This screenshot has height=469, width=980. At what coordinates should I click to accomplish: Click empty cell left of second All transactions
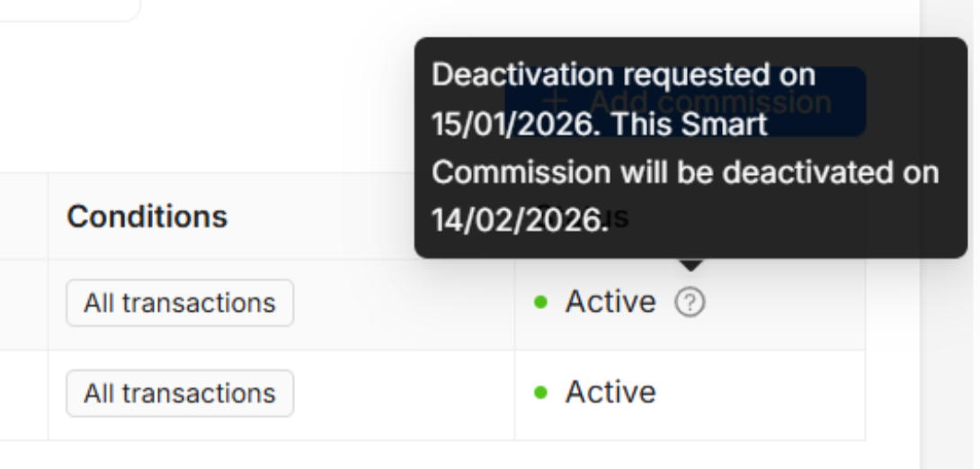23,394
